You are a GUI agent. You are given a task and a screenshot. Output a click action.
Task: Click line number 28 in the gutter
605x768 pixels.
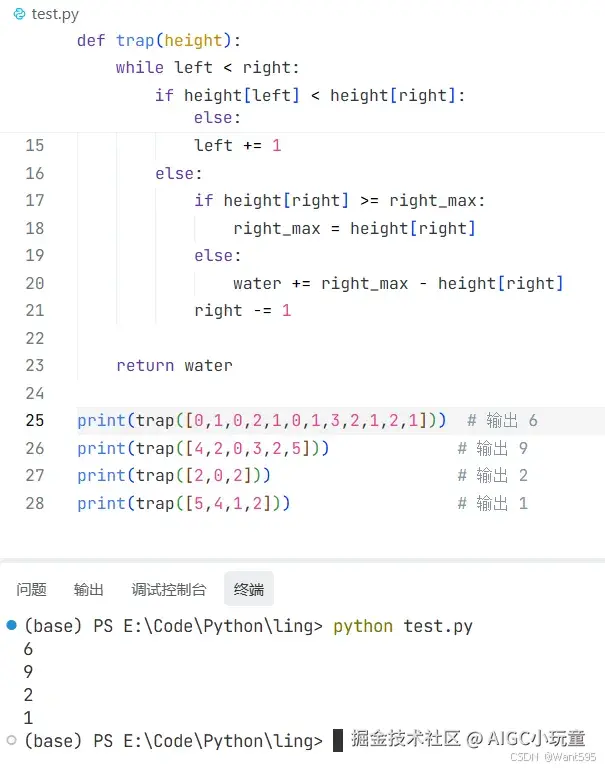(x=35, y=503)
